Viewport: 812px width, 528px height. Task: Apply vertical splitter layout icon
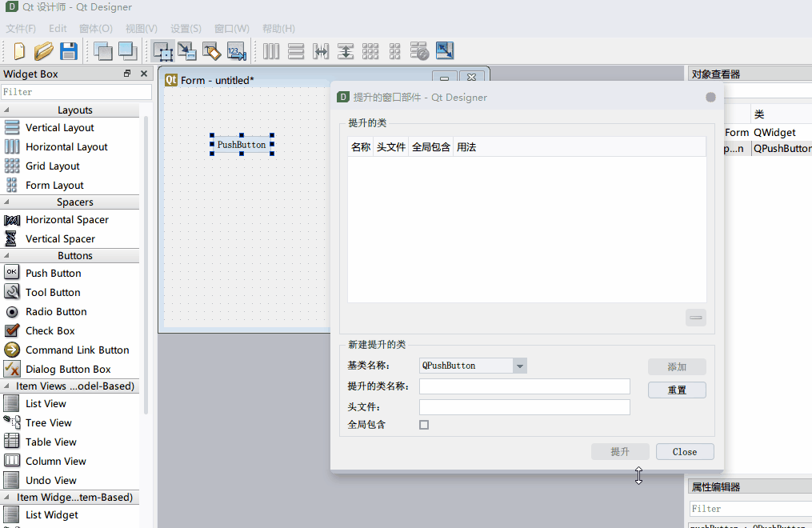(x=346, y=51)
